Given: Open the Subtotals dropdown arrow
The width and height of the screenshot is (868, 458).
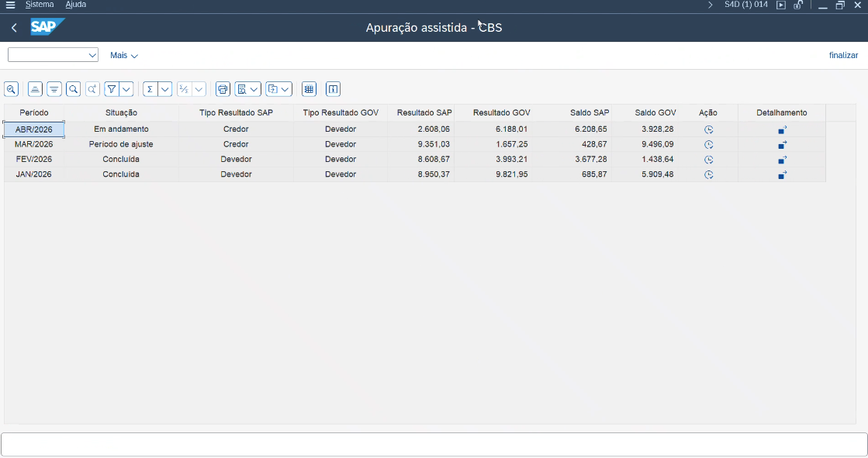Looking at the screenshot, I should click(x=199, y=89).
